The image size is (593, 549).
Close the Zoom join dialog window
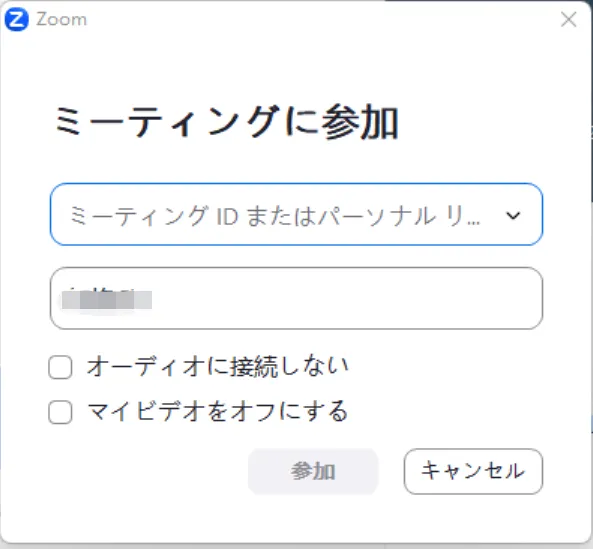point(568,19)
